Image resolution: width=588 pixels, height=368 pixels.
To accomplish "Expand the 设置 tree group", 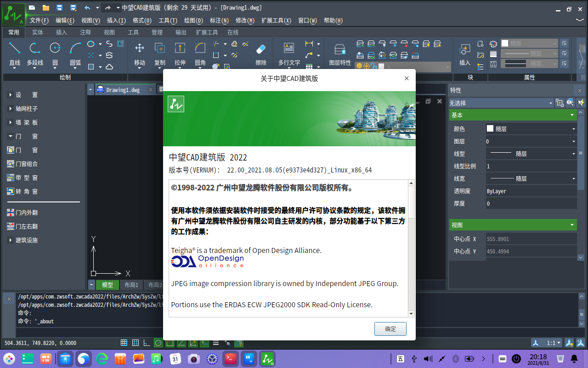I will [x=11, y=95].
